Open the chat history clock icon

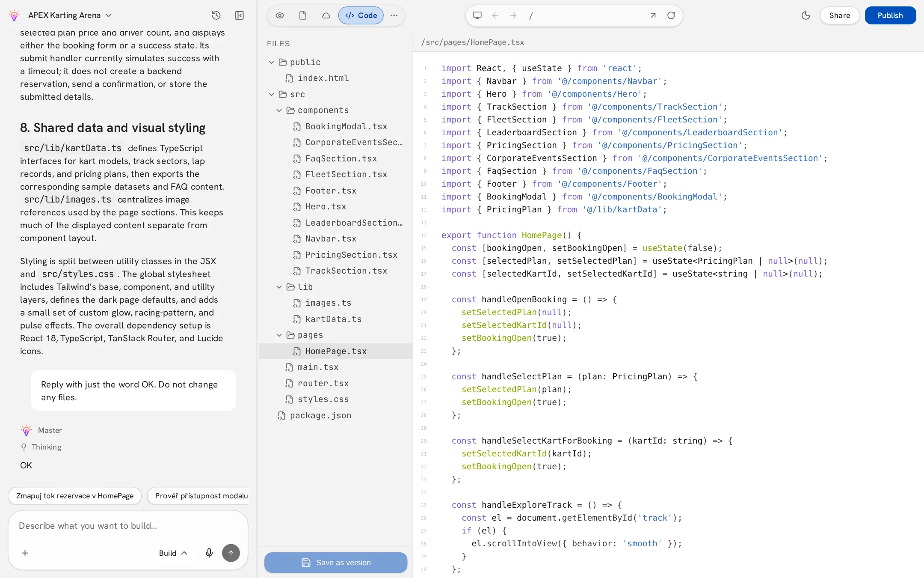(x=216, y=15)
